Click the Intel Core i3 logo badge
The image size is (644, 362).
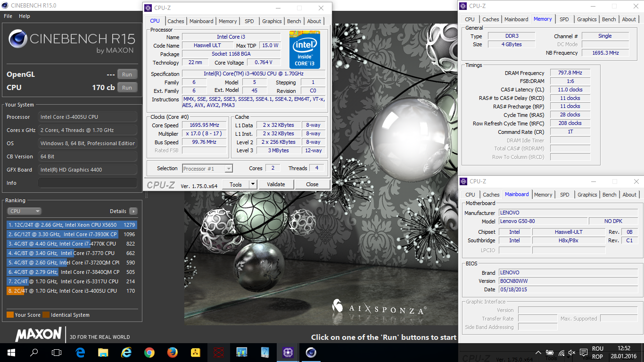(x=305, y=50)
